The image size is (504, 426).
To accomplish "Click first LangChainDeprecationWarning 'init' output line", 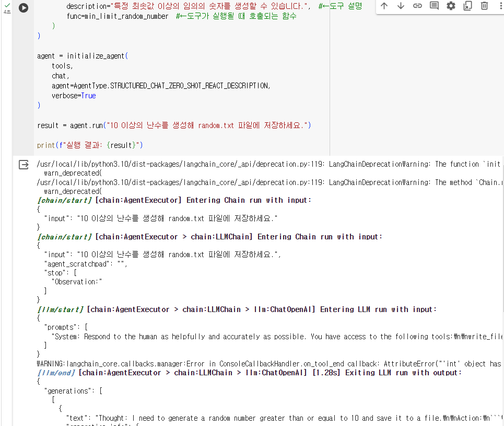I will point(269,164).
